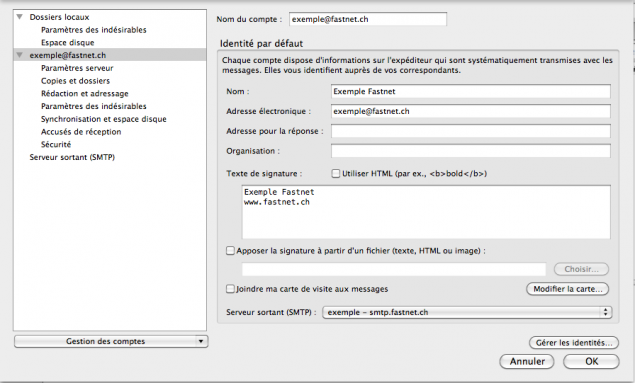Screen dimensions: 635x383
Task: Open Copies et dossiers settings
Action: pos(75,81)
